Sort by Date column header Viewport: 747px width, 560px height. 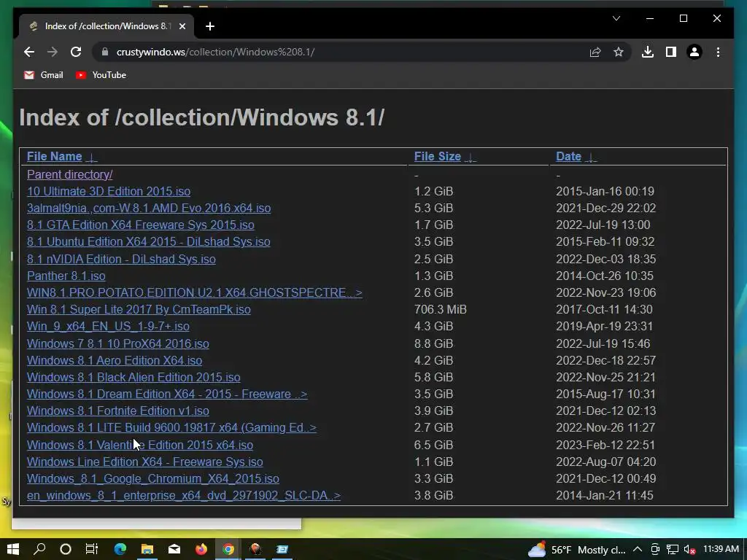point(568,156)
